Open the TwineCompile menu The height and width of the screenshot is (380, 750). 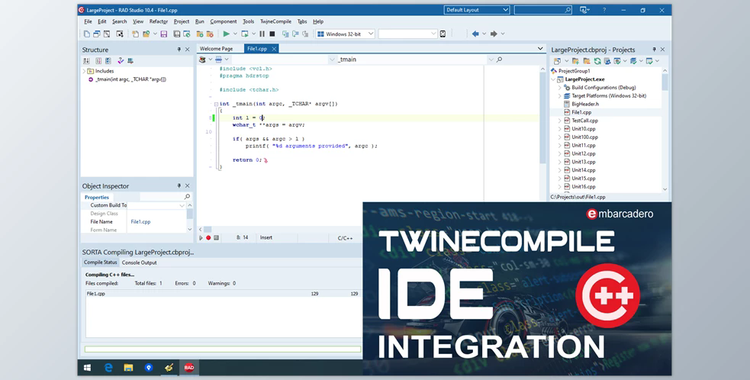click(276, 22)
